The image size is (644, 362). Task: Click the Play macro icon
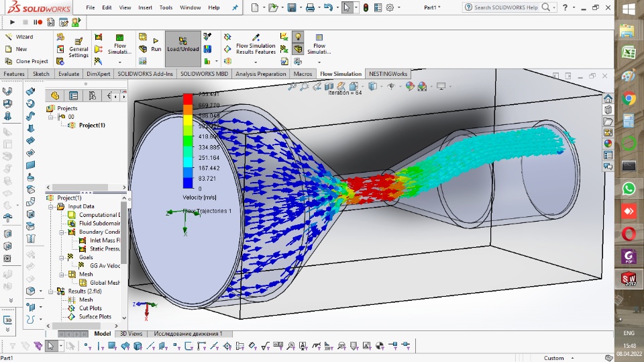click(x=13, y=22)
